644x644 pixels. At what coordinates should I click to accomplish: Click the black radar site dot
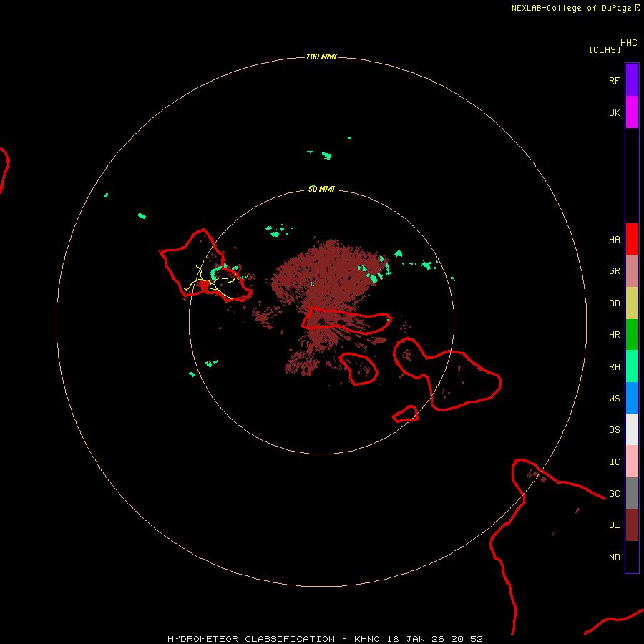[x=321, y=321]
